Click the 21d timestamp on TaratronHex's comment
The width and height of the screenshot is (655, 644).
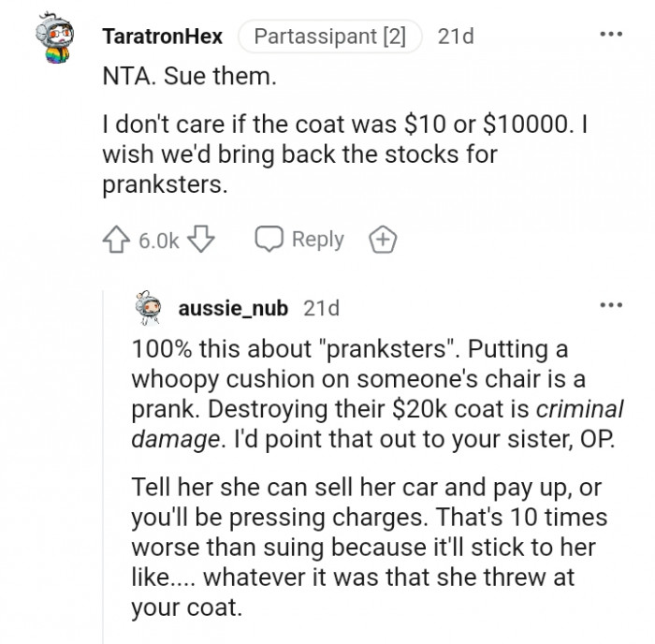[x=457, y=36]
